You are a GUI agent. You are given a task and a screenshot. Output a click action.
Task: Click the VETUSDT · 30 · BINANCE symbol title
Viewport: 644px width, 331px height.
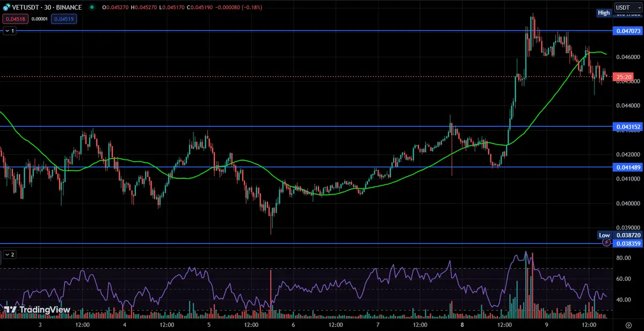coord(47,8)
